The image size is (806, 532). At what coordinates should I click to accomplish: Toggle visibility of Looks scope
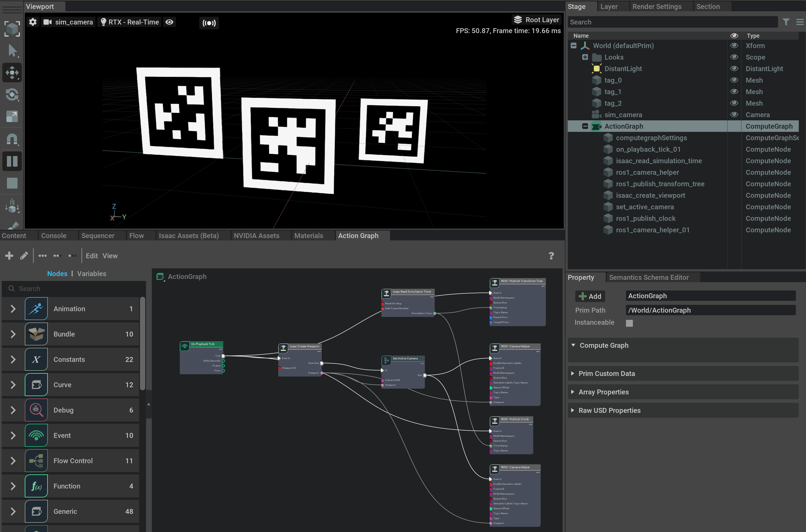click(734, 57)
